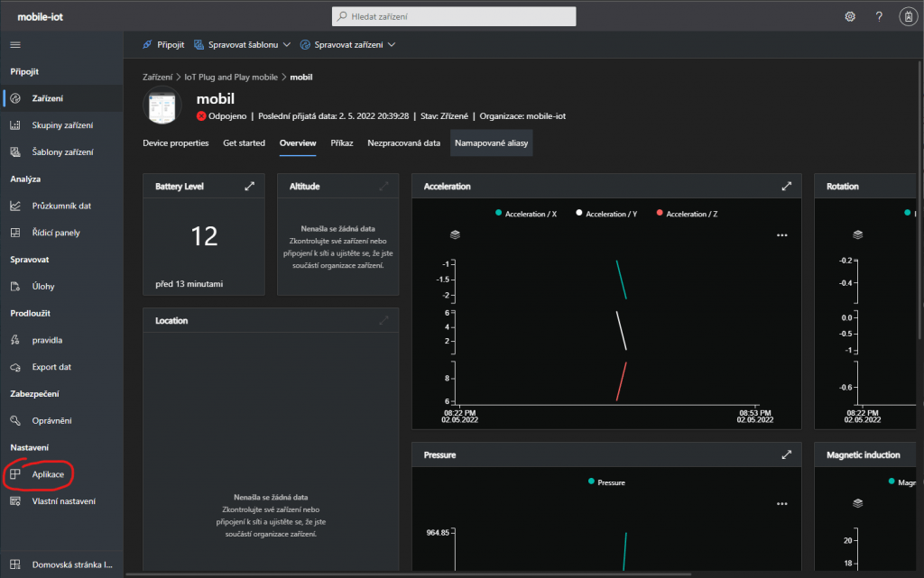Screen dimensions: 924x578
Task: Click the Připojit button in the toolbar
Action: pos(163,44)
